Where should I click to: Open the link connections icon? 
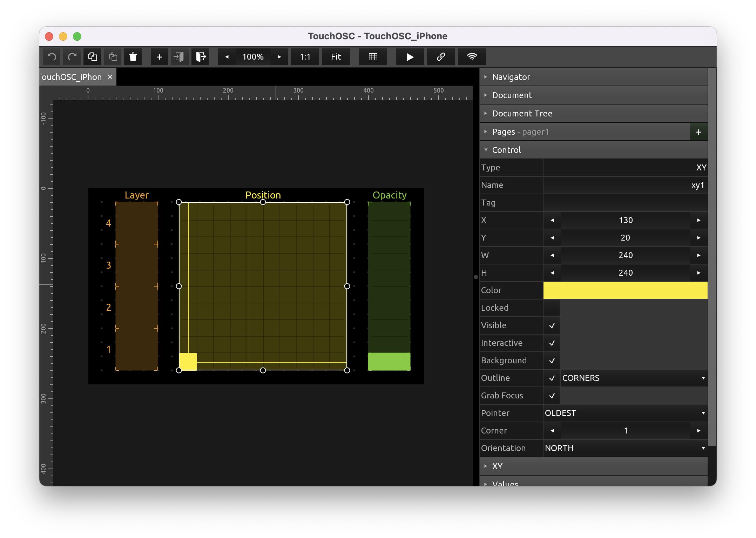click(x=441, y=57)
